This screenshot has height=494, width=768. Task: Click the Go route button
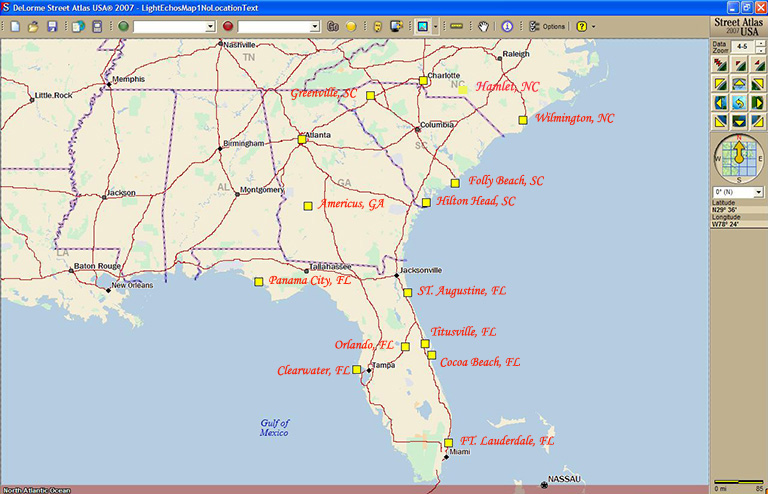coord(333,26)
